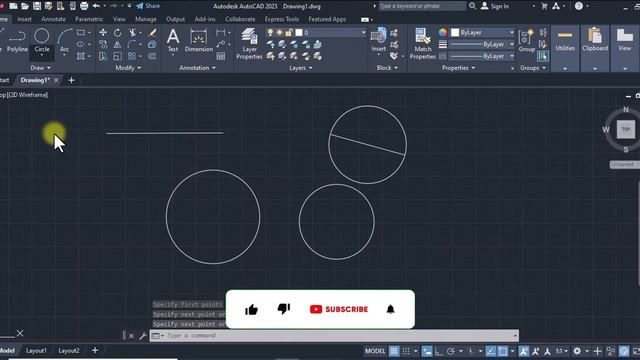Toggle ortho mode in status bar

[439, 351]
